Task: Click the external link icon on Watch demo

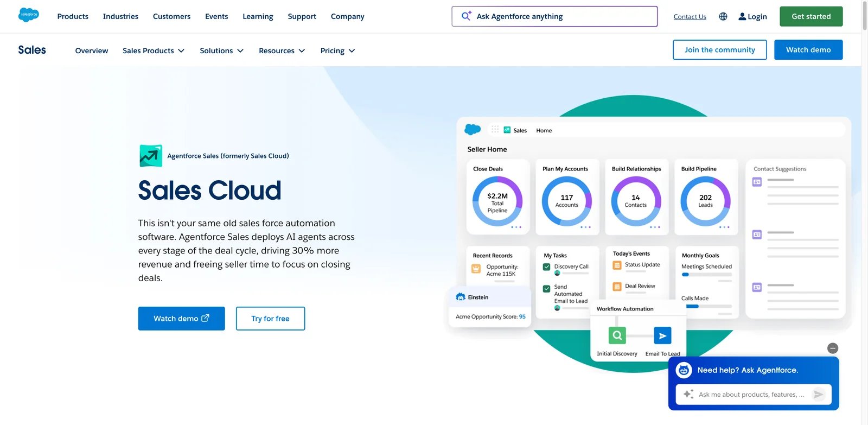Action: (x=205, y=318)
